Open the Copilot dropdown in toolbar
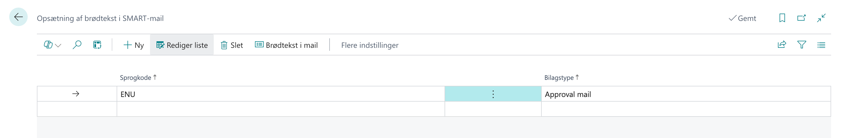 pos(52,45)
